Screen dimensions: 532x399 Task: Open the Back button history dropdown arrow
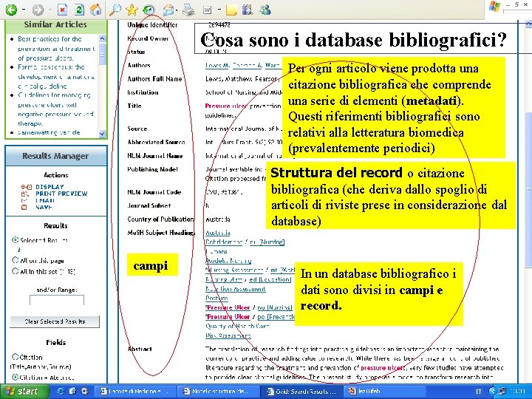24,10
